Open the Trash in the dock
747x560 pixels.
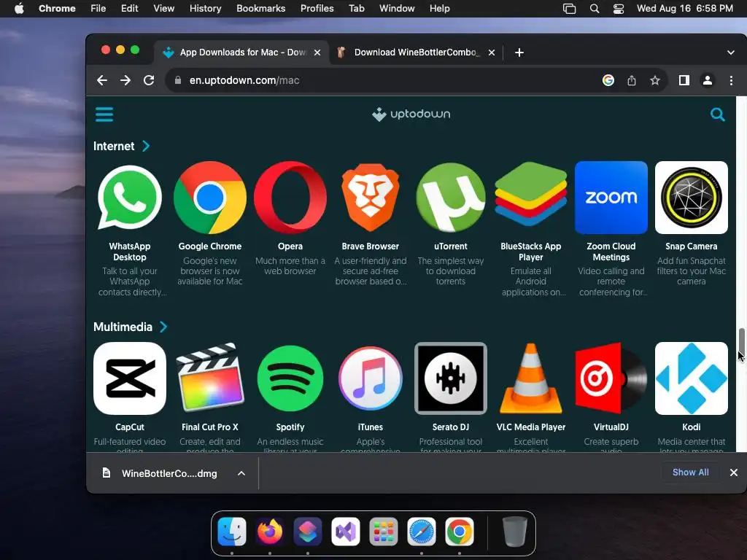515,532
